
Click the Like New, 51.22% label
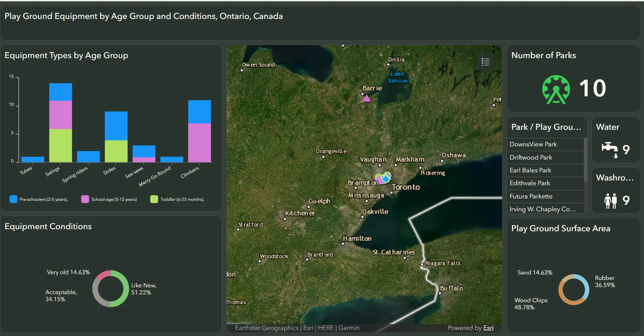coord(144,289)
